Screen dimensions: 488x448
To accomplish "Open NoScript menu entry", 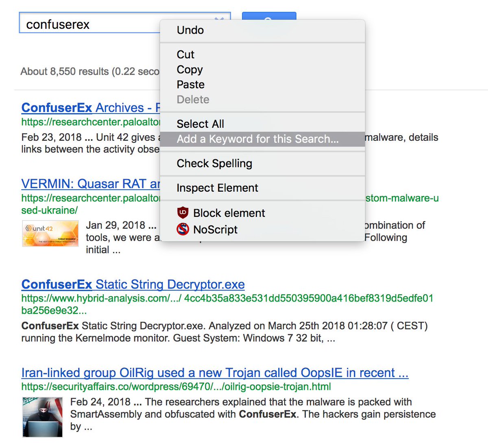I will point(262,229).
